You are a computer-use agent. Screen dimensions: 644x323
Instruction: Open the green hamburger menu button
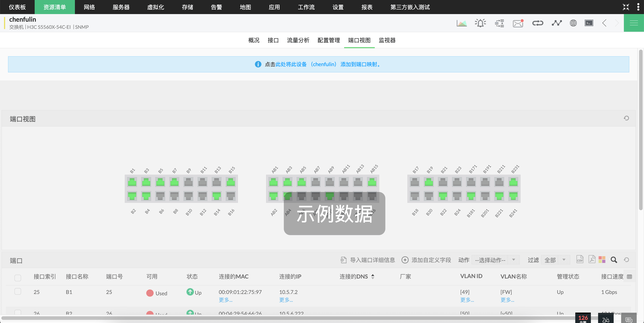point(633,23)
